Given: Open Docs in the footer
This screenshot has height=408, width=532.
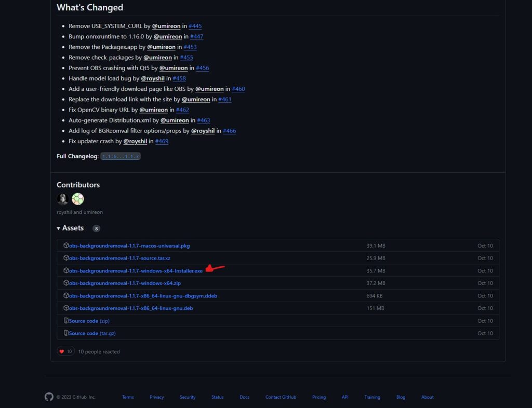Looking at the screenshot, I should (245, 397).
